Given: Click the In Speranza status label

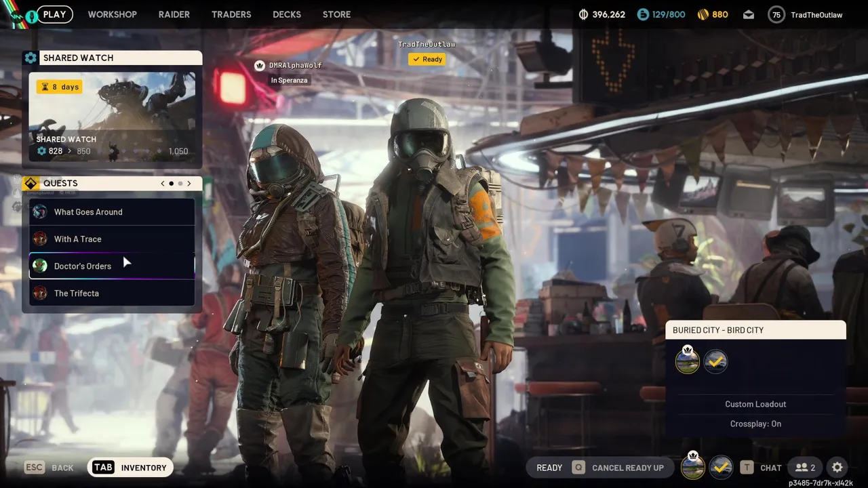Looking at the screenshot, I should (289, 80).
